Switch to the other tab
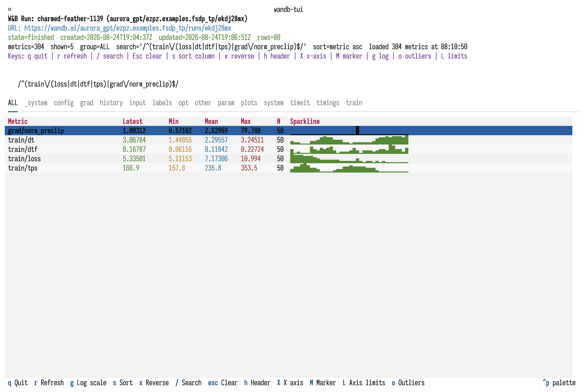Screen dimensions: 584x392 (203, 103)
